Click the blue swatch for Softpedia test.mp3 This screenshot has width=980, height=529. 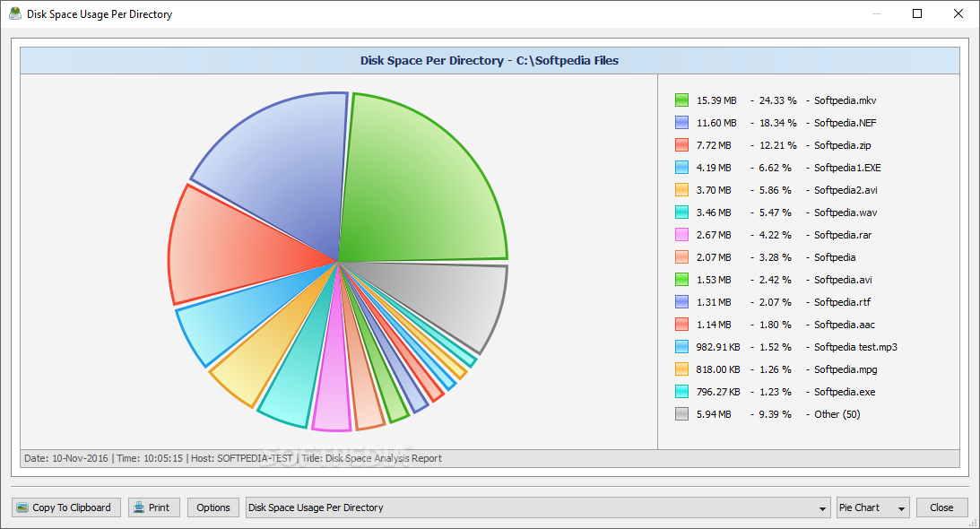pos(681,347)
